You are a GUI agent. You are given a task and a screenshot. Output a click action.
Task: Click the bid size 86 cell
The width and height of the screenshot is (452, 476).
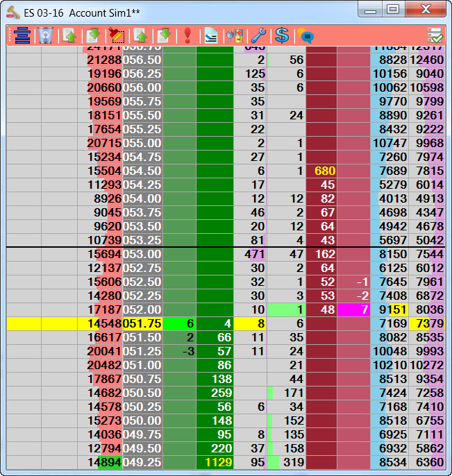pyautogui.click(x=215, y=365)
